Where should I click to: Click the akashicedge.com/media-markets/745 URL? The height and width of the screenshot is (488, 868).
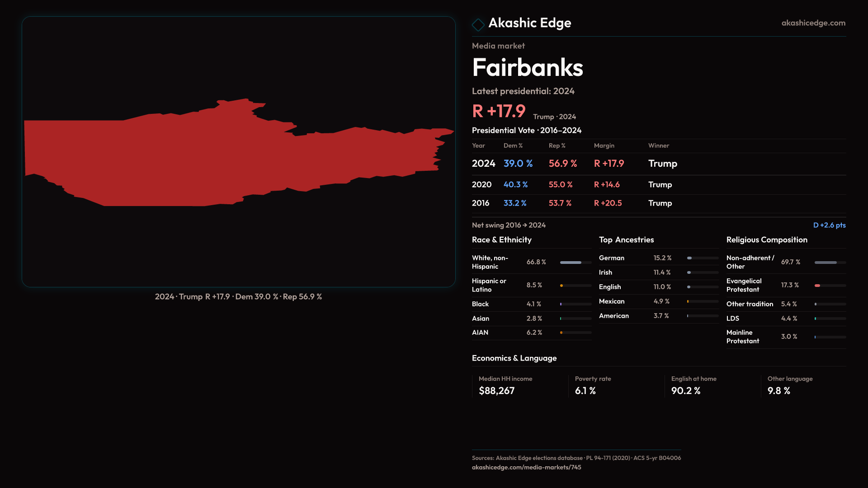(526, 467)
